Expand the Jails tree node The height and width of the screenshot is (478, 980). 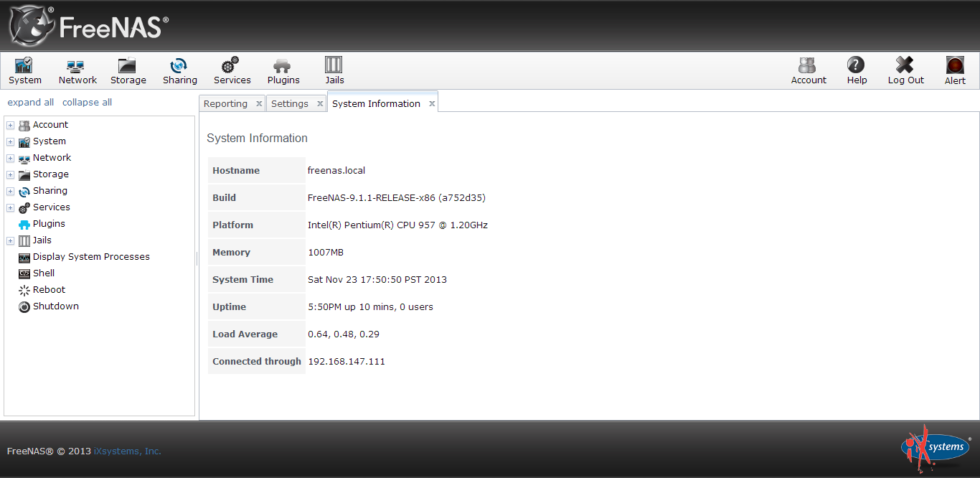(10, 241)
